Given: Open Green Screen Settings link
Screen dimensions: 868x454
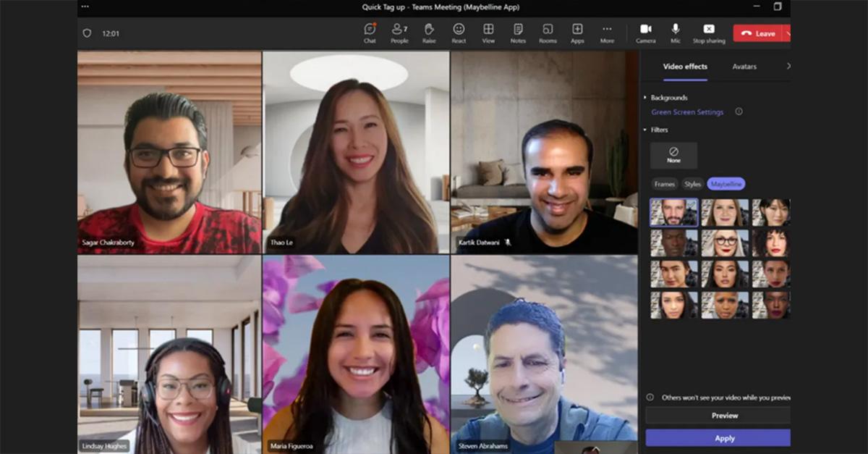Looking at the screenshot, I should [x=687, y=112].
